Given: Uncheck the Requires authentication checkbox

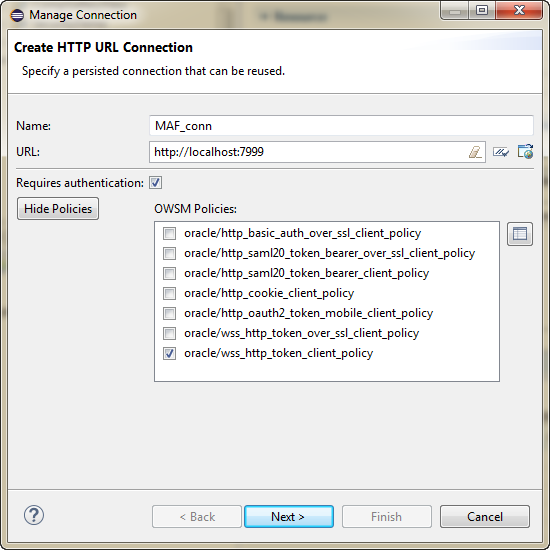Looking at the screenshot, I should click(x=155, y=182).
